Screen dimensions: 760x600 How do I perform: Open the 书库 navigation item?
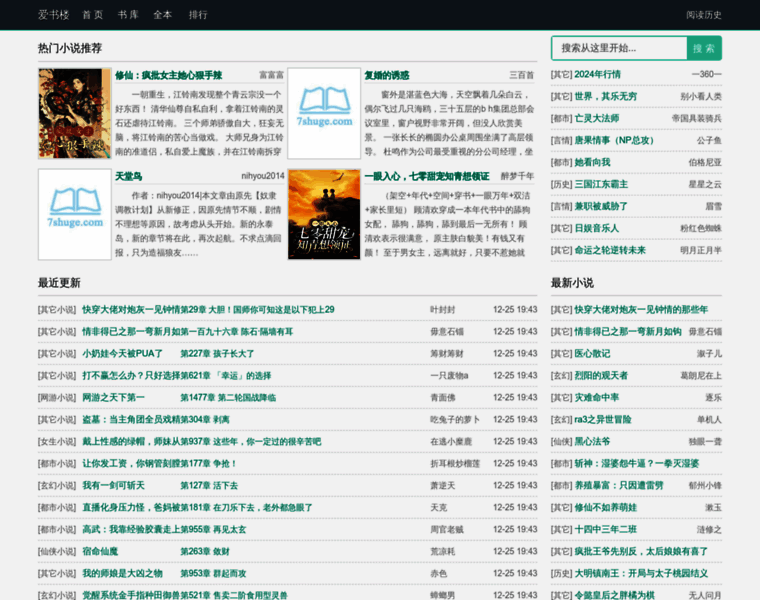tap(128, 15)
